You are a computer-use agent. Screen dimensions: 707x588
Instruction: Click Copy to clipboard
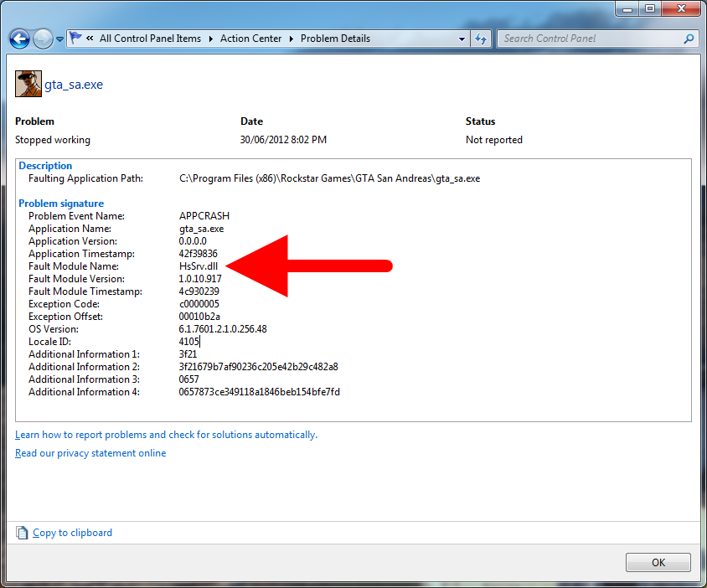point(71,532)
